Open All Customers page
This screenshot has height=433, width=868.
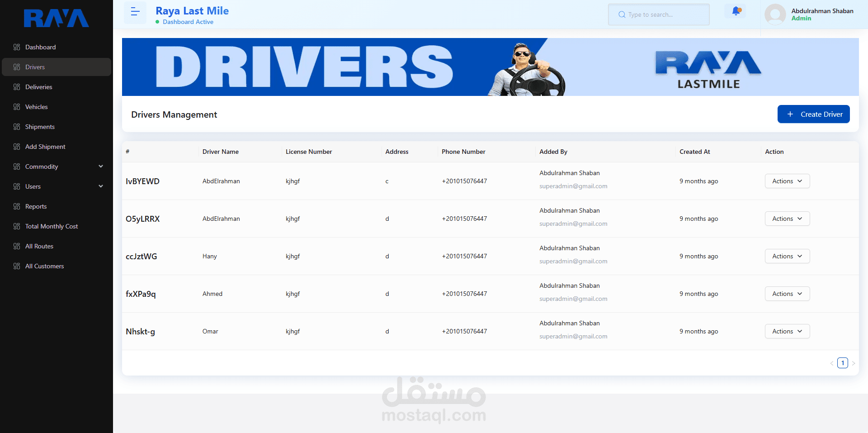57,266
